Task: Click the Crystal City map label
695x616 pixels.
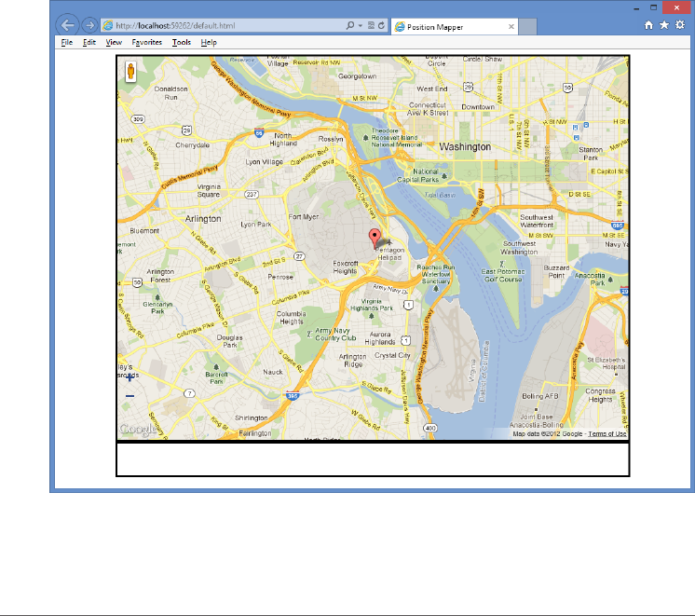Action: click(x=392, y=356)
